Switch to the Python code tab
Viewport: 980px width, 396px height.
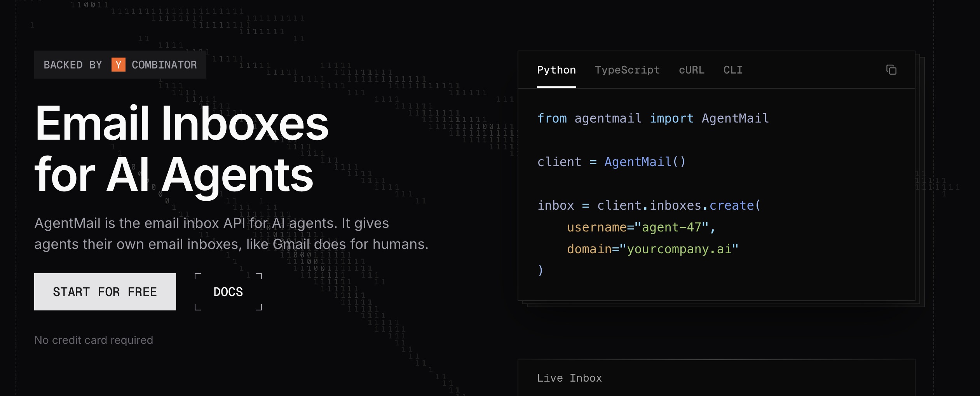tap(556, 70)
